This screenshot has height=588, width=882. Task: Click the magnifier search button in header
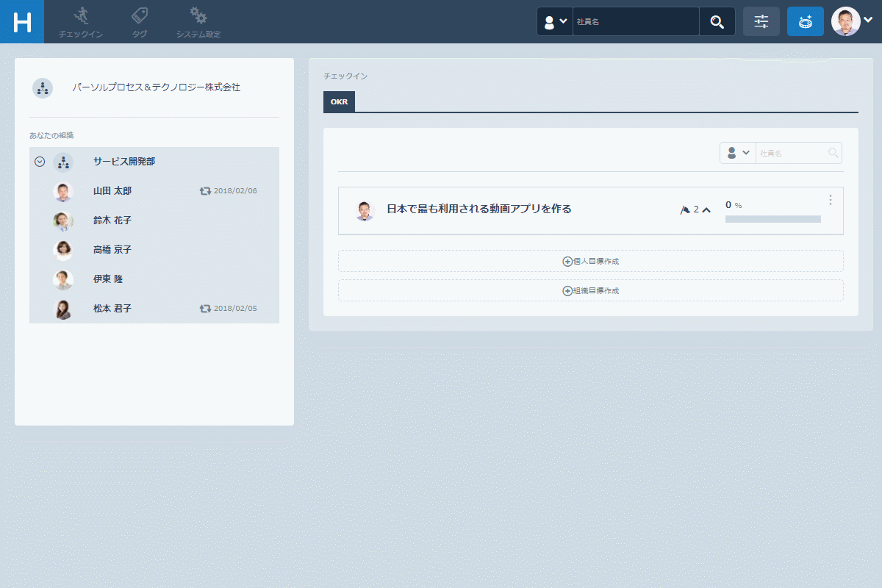tap(717, 22)
